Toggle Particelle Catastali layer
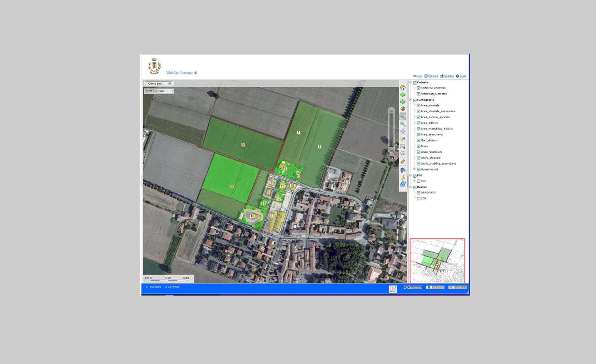The image size is (596, 364). [419, 88]
